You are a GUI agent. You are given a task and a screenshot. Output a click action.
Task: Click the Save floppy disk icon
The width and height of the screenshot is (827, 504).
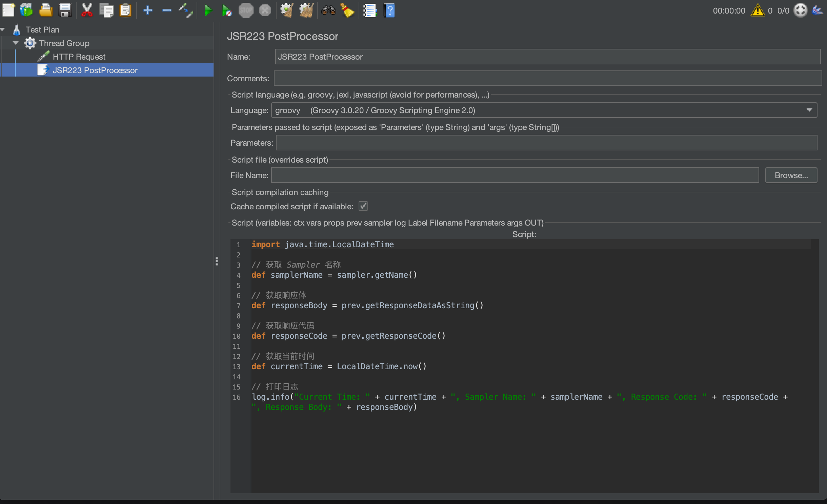pos(65,10)
